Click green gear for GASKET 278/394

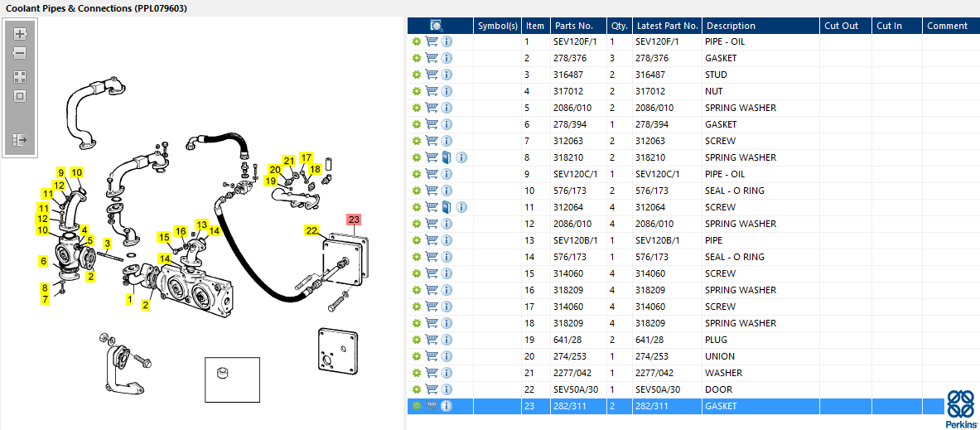416,124
